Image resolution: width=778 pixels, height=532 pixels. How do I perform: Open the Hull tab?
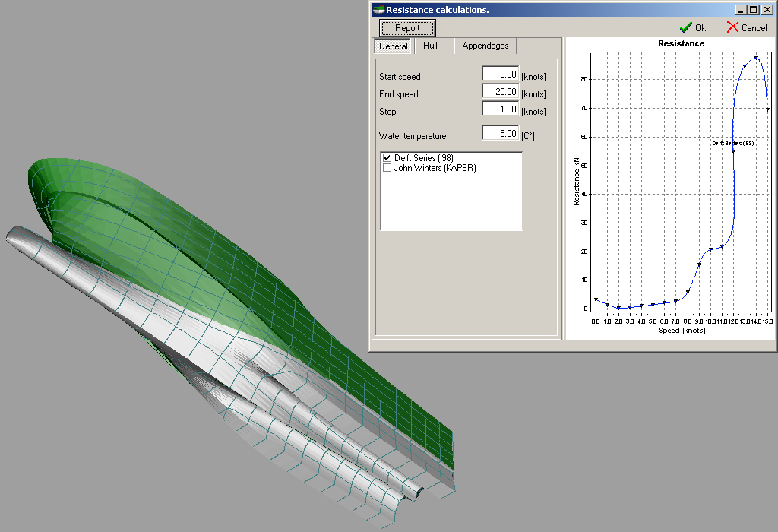[430, 46]
